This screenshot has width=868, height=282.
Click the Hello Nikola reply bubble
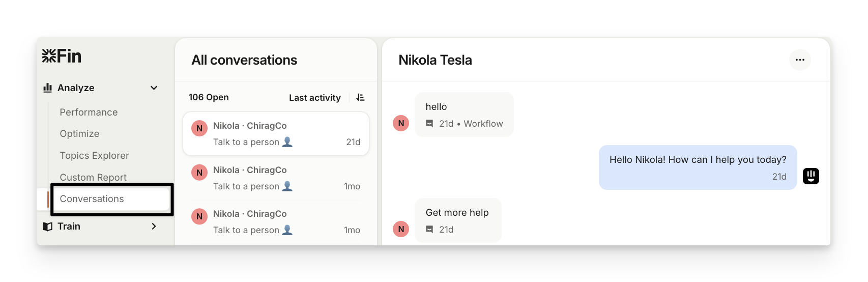(x=698, y=167)
